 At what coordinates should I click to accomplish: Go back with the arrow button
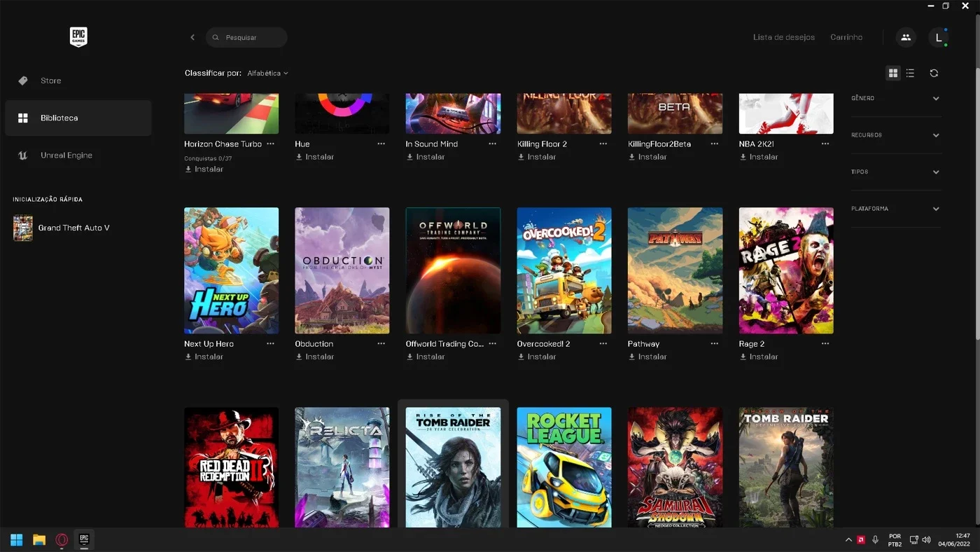pyautogui.click(x=192, y=37)
